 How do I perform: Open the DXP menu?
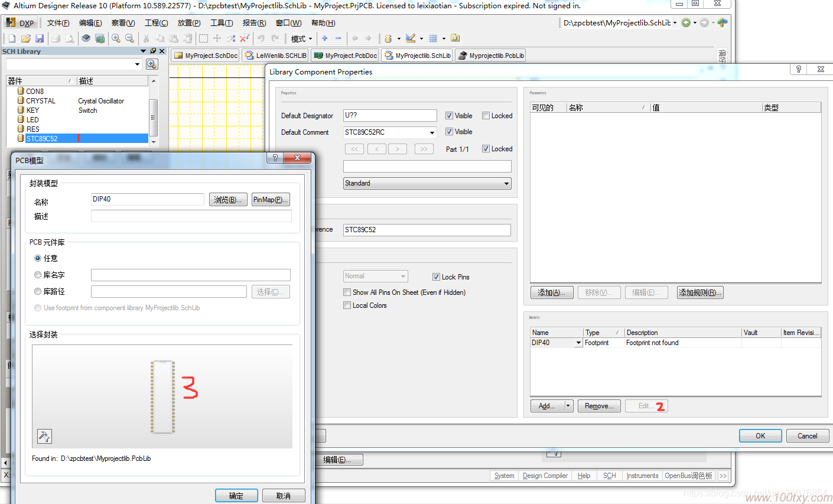(20, 23)
